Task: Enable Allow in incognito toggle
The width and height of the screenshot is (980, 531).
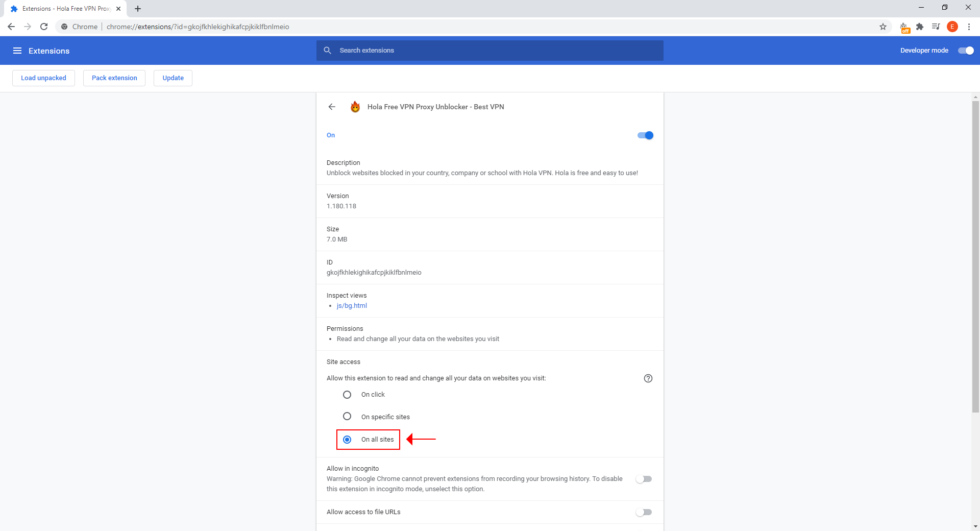Action: point(644,479)
